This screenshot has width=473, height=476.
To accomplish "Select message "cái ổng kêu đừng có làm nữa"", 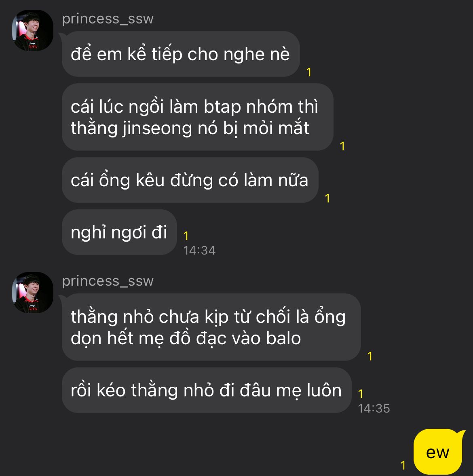I will point(190,180).
